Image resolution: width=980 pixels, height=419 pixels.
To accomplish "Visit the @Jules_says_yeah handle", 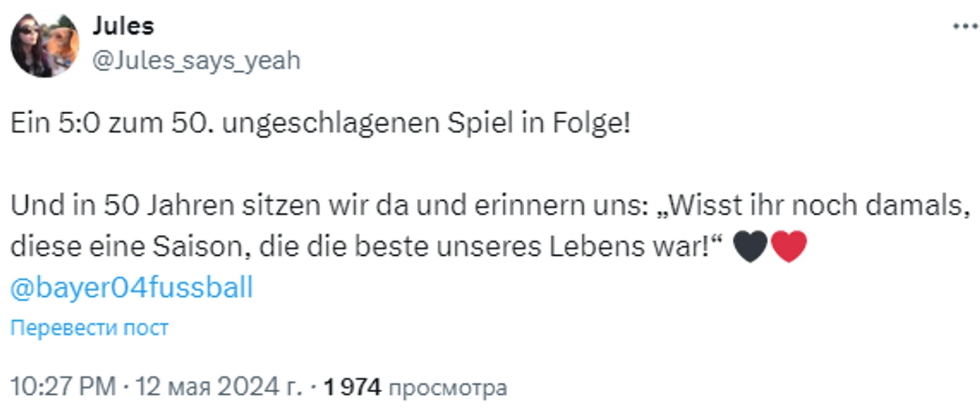I will 196,60.
